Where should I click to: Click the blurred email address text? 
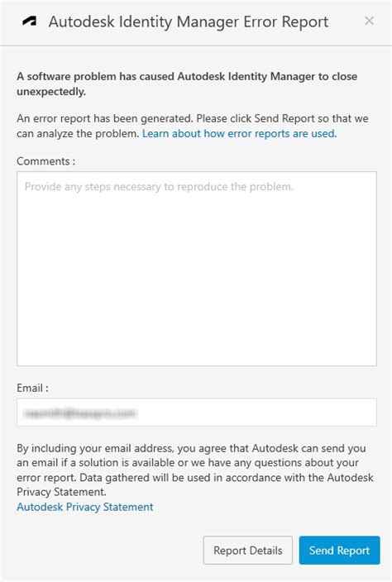[80, 413]
